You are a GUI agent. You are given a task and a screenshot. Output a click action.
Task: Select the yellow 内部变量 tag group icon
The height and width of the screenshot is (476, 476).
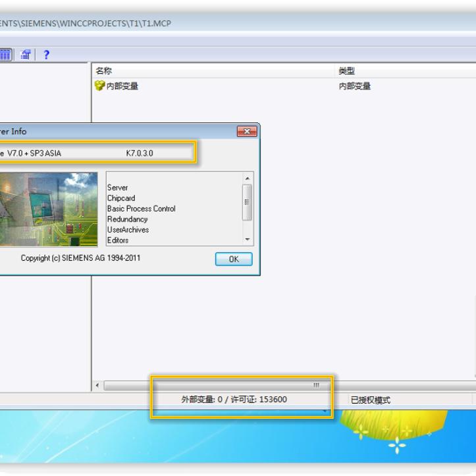coord(99,86)
